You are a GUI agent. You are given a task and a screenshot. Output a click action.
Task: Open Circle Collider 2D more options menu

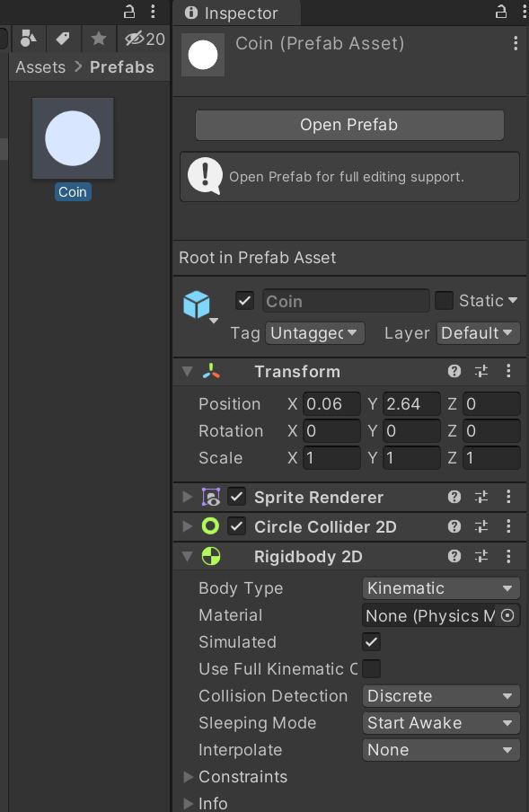[508, 526]
